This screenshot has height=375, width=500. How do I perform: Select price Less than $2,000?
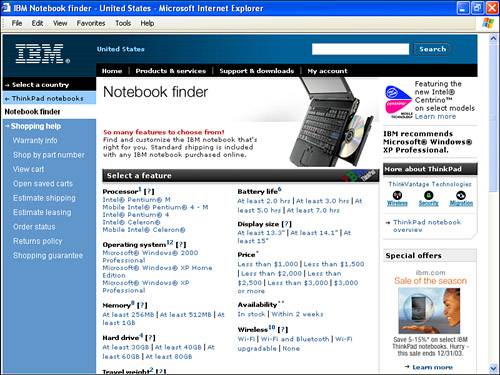click(x=271, y=273)
